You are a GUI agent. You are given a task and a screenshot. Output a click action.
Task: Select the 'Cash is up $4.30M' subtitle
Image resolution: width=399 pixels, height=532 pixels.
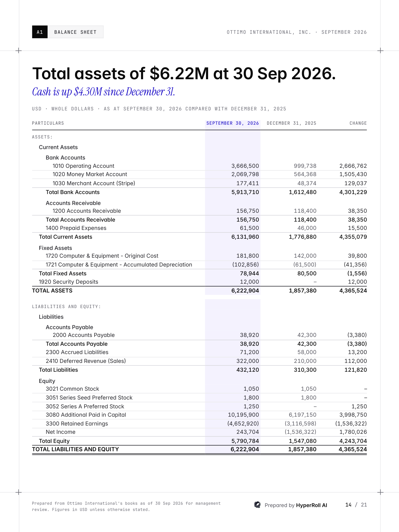[x=103, y=92]
